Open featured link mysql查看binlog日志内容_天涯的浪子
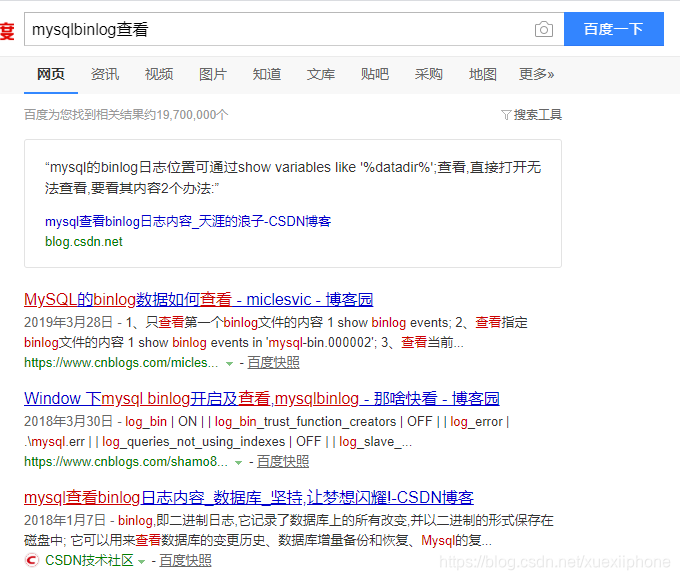Image resolution: width=680 pixels, height=580 pixels. tap(188, 221)
